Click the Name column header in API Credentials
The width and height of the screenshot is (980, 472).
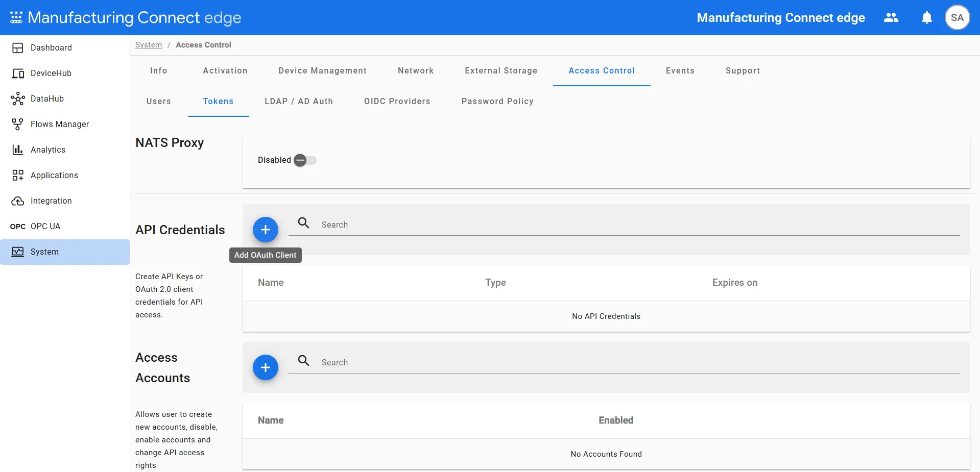271,283
